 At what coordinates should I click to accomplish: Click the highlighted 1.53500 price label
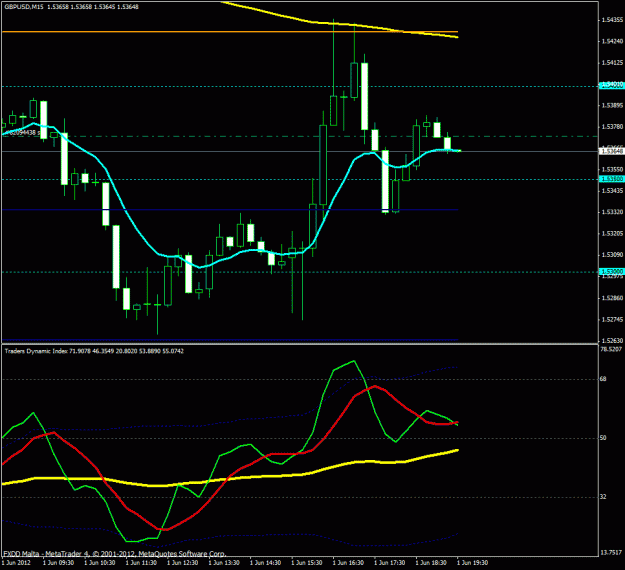611,179
